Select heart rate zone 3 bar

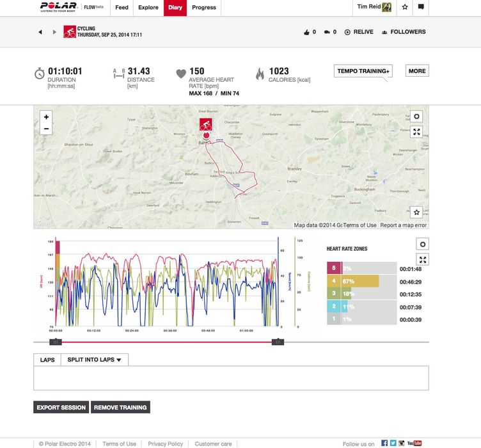361,294
